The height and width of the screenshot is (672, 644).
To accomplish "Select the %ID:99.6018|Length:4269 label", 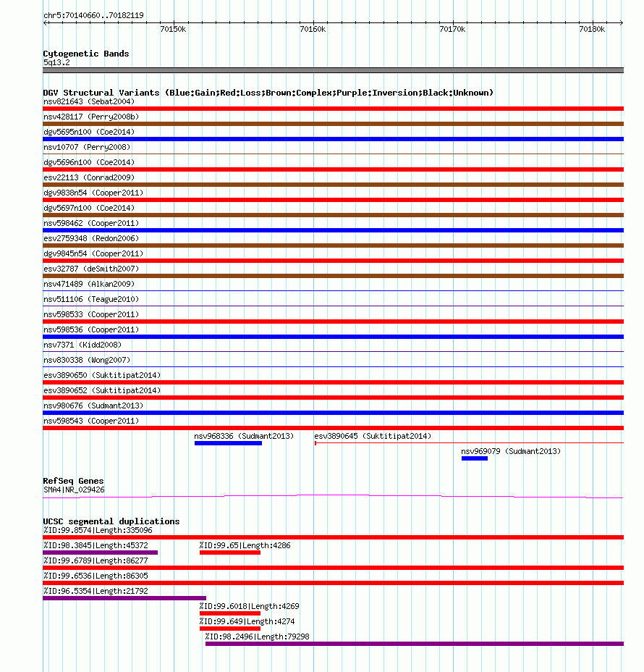I will tap(249, 606).
